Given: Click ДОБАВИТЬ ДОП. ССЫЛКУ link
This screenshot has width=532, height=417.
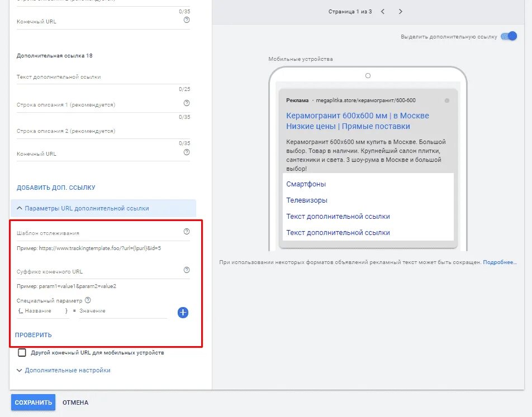Looking at the screenshot, I should [56, 188].
